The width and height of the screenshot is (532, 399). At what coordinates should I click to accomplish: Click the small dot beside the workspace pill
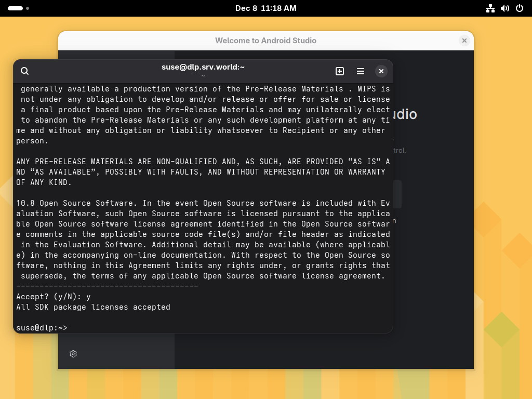tap(26, 8)
